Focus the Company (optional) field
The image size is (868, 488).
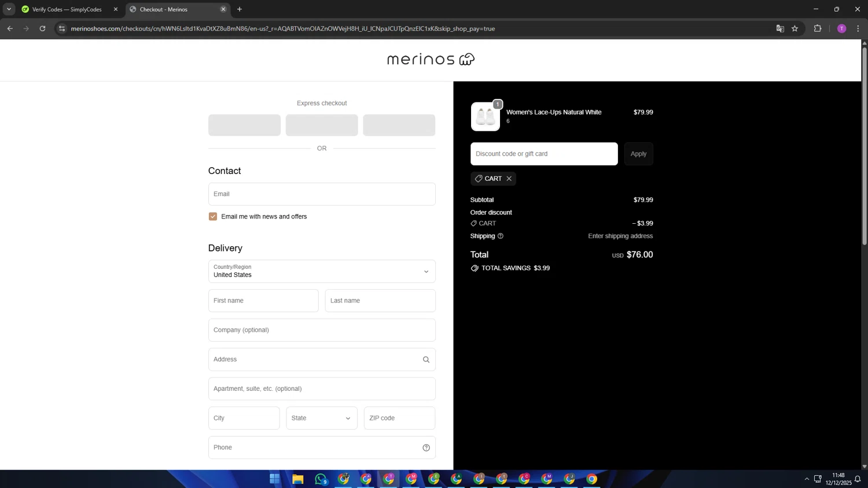[322, 330]
